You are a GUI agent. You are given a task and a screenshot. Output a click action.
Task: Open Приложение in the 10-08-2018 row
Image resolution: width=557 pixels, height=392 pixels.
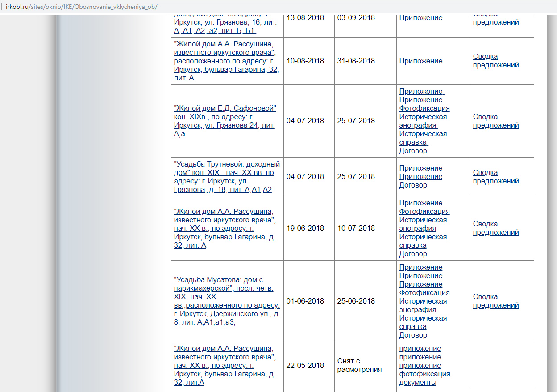coord(420,61)
